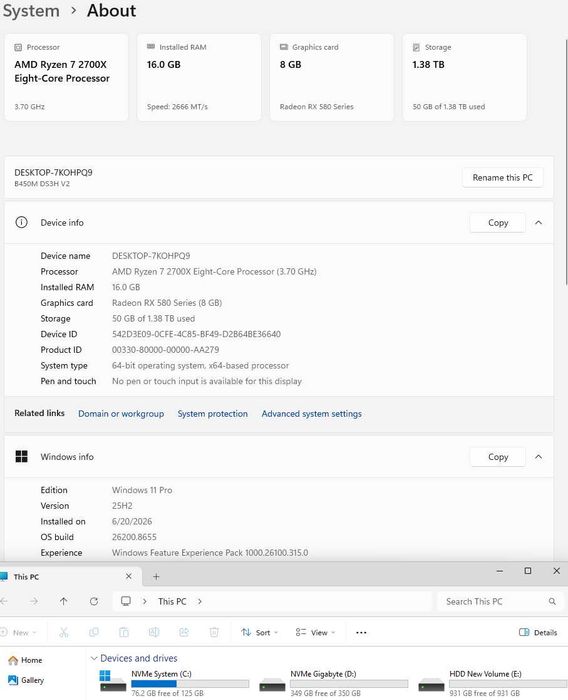
Task: Open Advanced system settings link
Action: click(312, 414)
